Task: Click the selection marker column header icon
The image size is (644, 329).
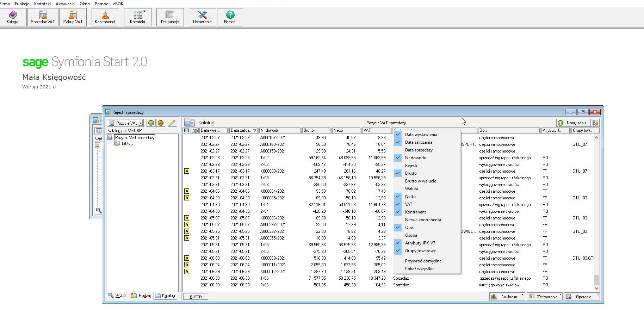Action: coord(187,130)
